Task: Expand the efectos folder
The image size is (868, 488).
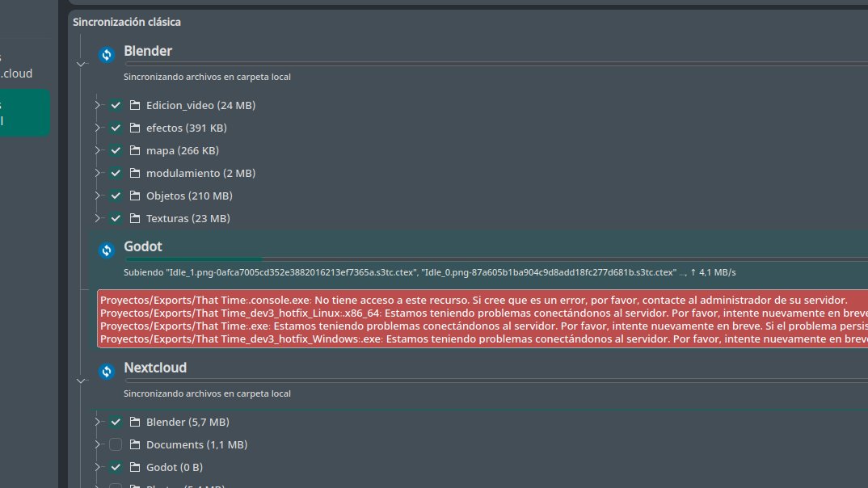Action: pyautogui.click(x=98, y=128)
